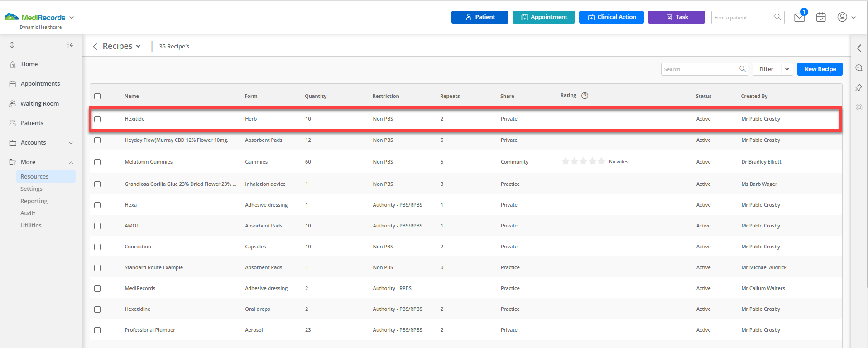Click the magnifier in the recipe search box
The width and height of the screenshot is (868, 348).
[743, 69]
